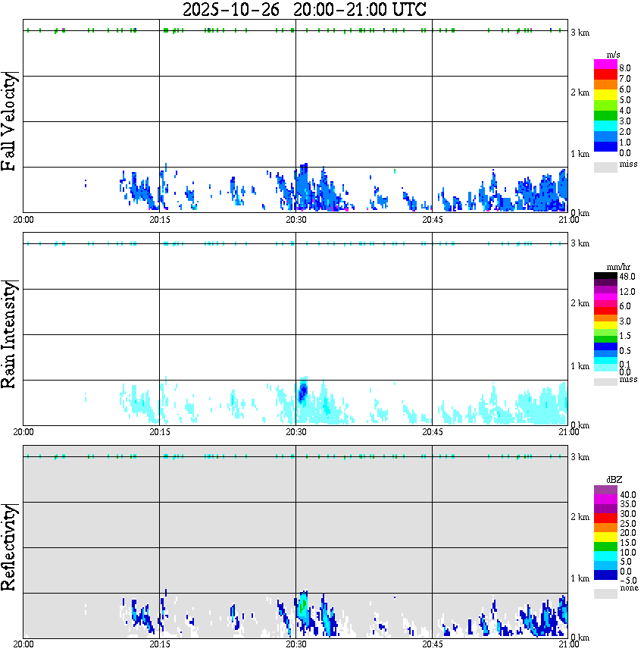Select the magenta swatch in m/s legend
Screen dimensions: 644x658
[605, 64]
